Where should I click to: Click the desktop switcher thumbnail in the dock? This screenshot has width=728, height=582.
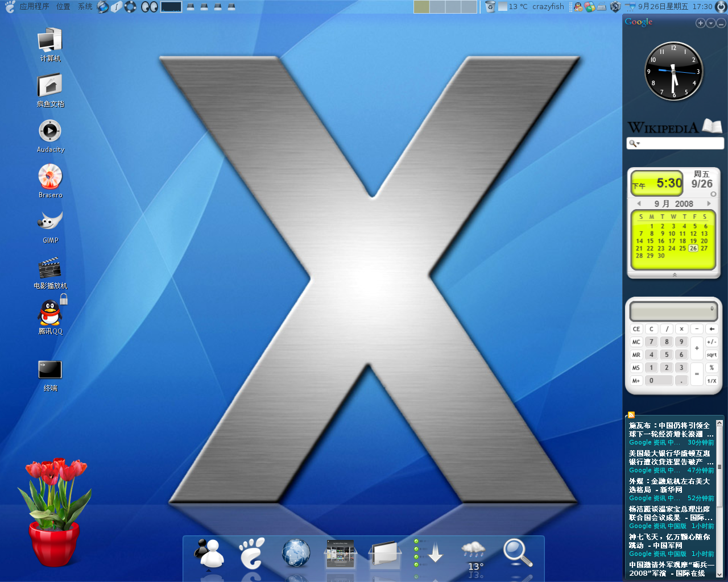coord(340,554)
